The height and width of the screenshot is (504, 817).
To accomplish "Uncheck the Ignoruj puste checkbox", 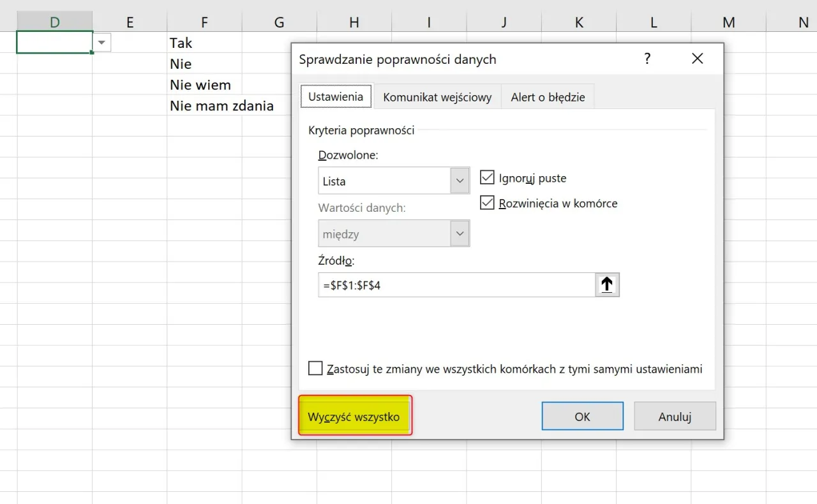I will point(487,178).
